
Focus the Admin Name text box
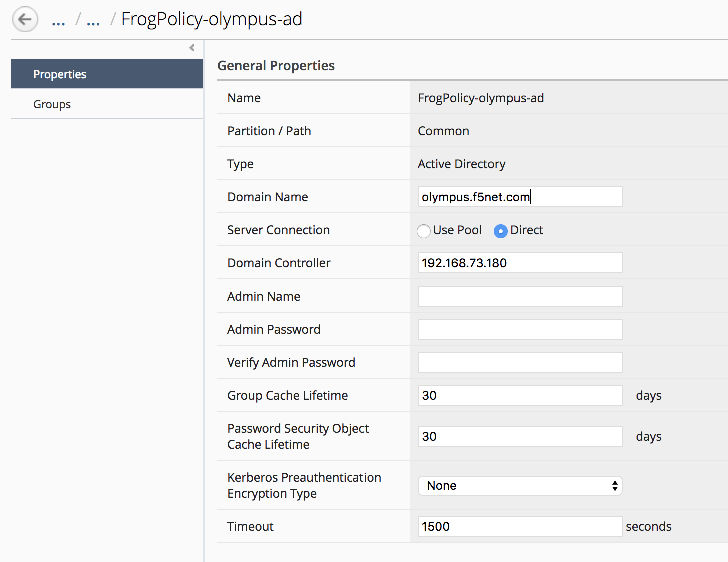520,296
